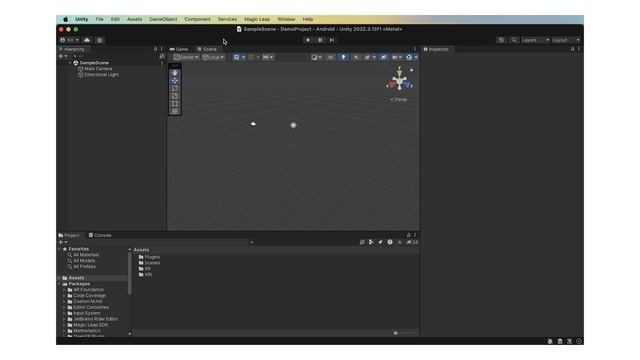Select the Rect tool in scene toolbar
Viewport: 640px width, 360px height.
[175, 104]
